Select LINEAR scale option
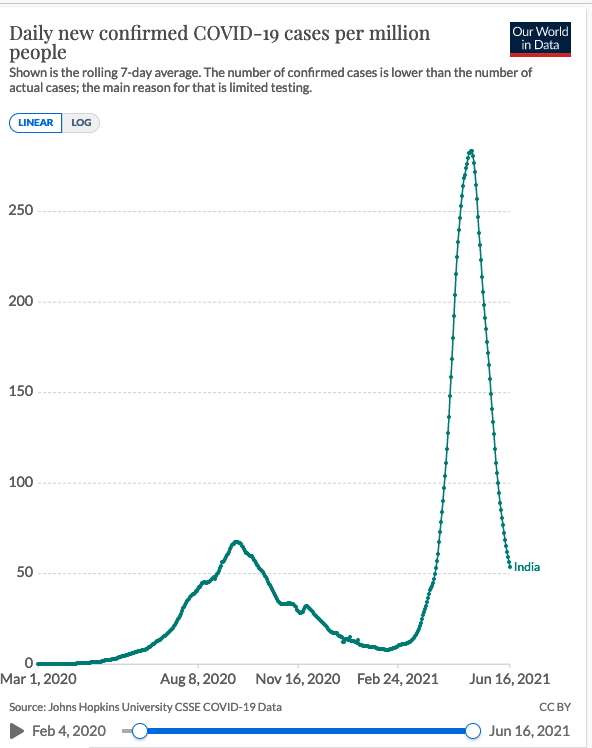Screen dimensions: 592x748 pos(35,123)
